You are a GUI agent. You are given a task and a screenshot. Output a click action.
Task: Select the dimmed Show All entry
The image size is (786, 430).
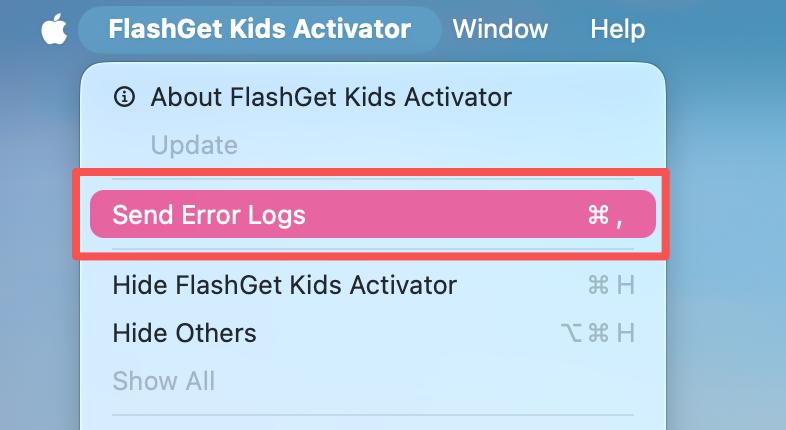pyautogui.click(x=163, y=380)
